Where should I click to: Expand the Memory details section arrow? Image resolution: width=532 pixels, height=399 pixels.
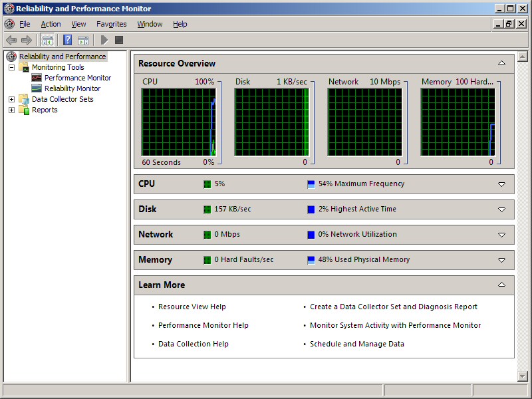(501, 260)
